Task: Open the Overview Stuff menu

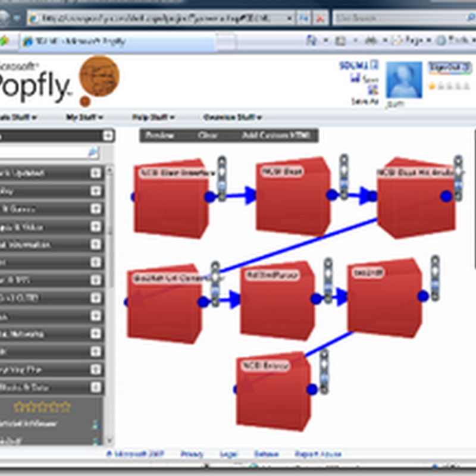Action: [233, 117]
